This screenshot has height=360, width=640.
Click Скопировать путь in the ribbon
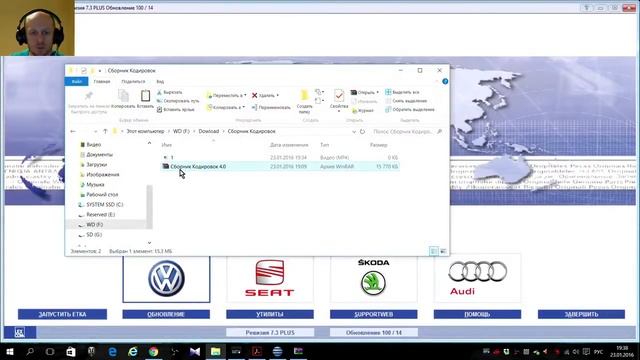(x=178, y=101)
